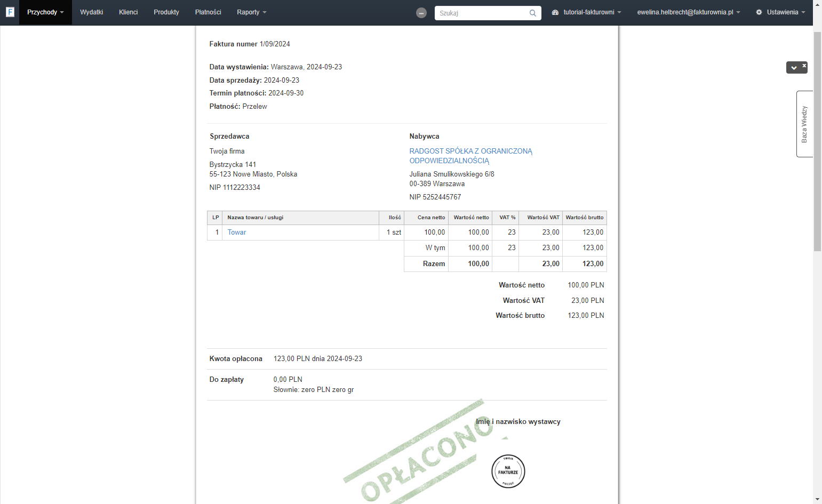Click the 'Data wystawienia' date line
Viewport: 822px width, 504px height.
(x=276, y=67)
